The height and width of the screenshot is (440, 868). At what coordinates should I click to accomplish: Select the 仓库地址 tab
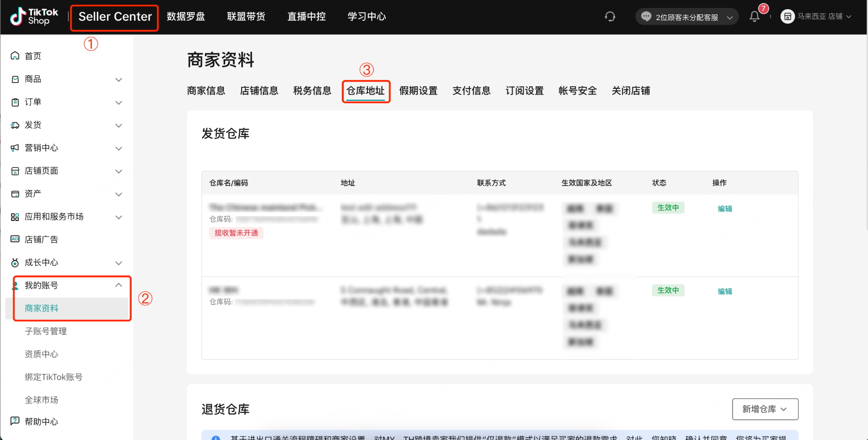[366, 91]
